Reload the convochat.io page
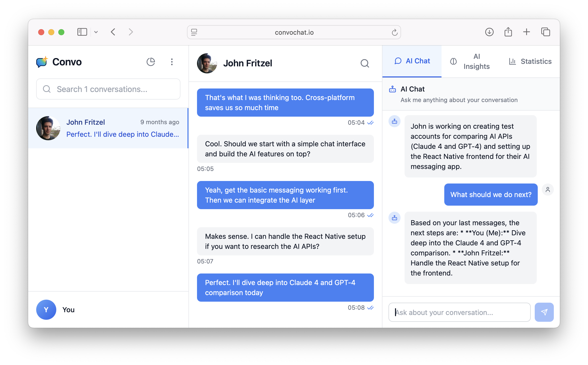588x365 pixels. click(x=394, y=32)
